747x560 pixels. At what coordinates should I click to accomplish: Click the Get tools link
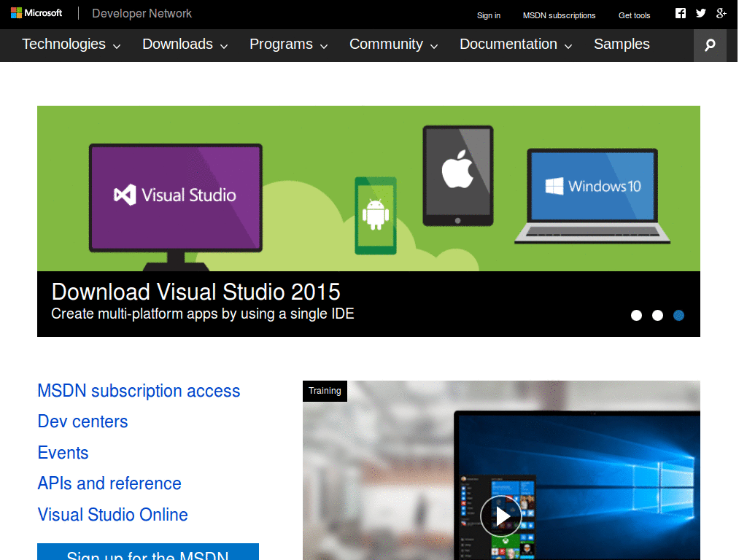tap(633, 15)
